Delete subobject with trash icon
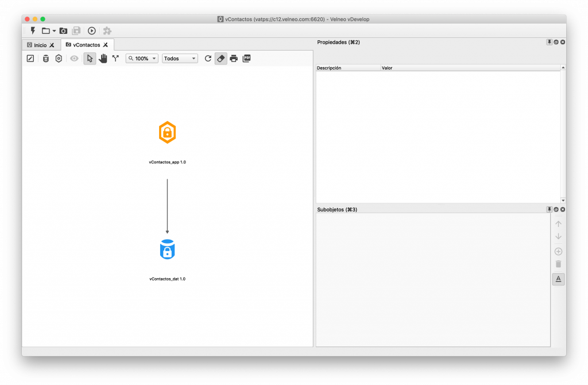 (558, 264)
